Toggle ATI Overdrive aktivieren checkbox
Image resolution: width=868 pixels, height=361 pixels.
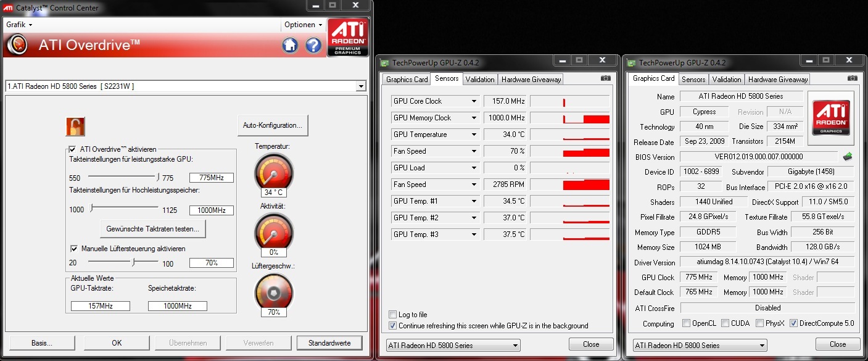pyautogui.click(x=73, y=149)
